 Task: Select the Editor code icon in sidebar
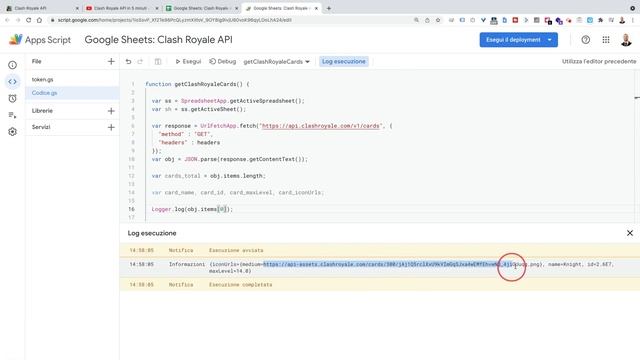click(12, 82)
